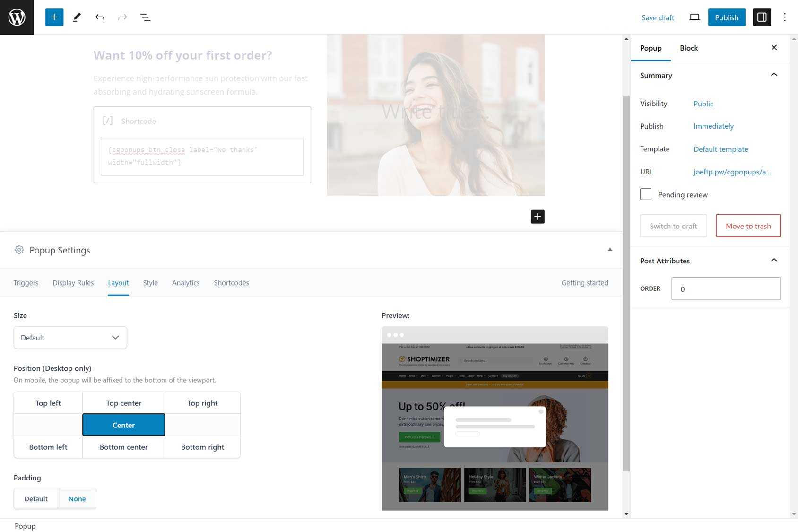Select Top right popup position
The width and height of the screenshot is (798, 532).
click(202, 403)
